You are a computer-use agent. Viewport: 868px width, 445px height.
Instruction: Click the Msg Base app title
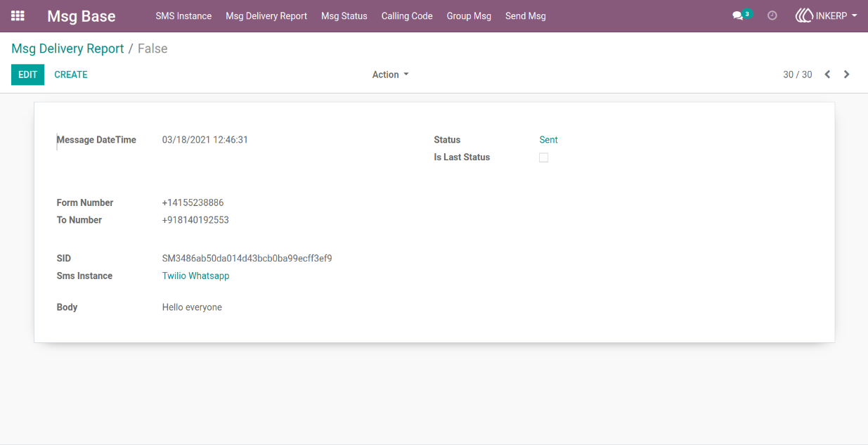(x=82, y=16)
